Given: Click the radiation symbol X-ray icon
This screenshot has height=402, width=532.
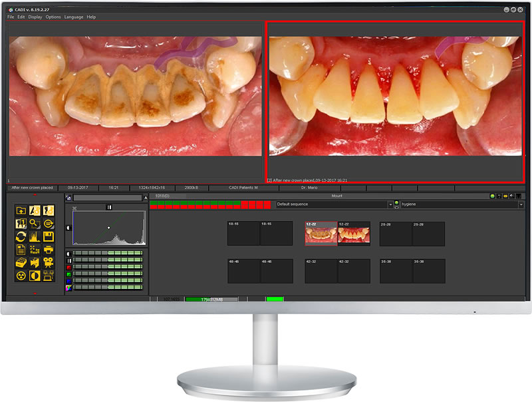Looking at the screenshot, I should click(x=21, y=276).
